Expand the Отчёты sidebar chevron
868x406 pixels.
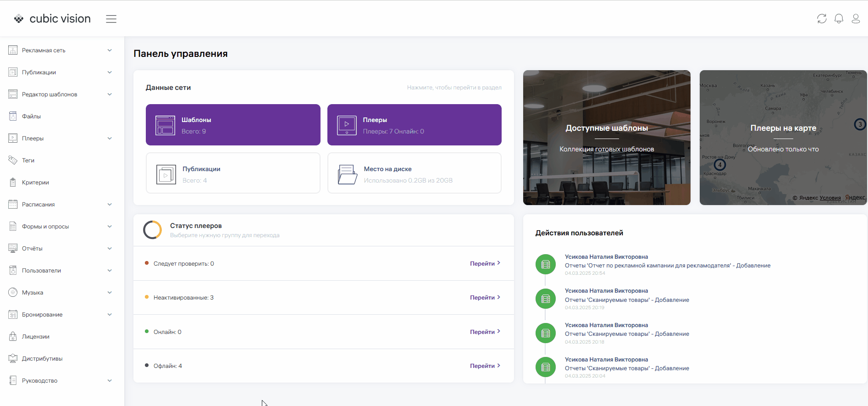click(x=110, y=249)
